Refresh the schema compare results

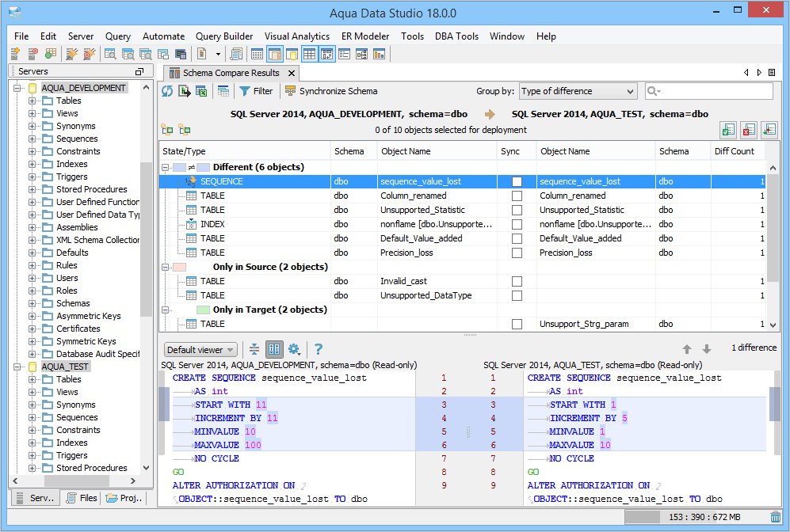(x=167, y=91)
